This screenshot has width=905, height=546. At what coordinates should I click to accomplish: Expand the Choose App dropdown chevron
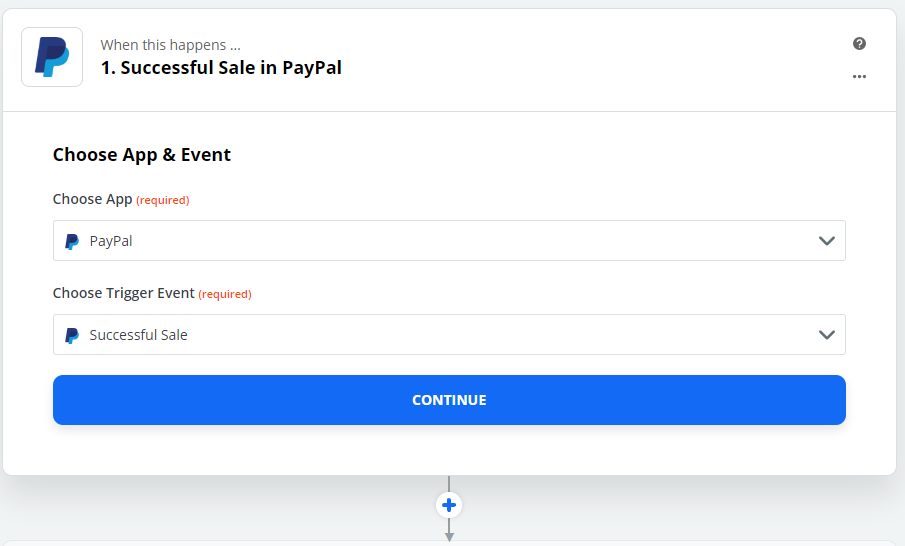[x=826, y=241]
